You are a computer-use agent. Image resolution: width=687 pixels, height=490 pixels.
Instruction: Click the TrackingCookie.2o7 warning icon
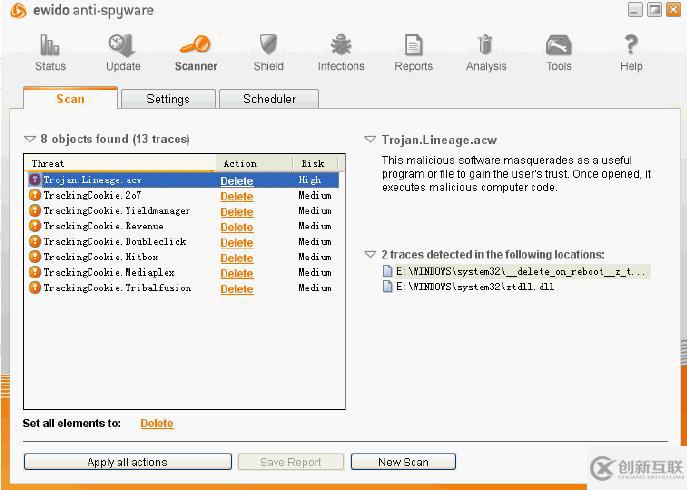click(35, 195)
